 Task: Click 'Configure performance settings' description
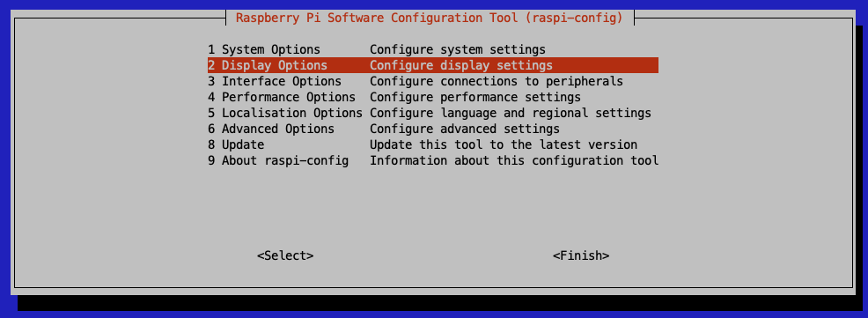pyautogui.click(x=475, y=97)
